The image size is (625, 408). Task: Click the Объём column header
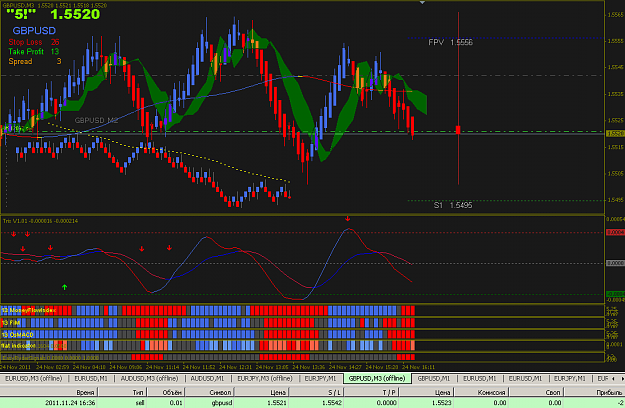click(166, 392)
